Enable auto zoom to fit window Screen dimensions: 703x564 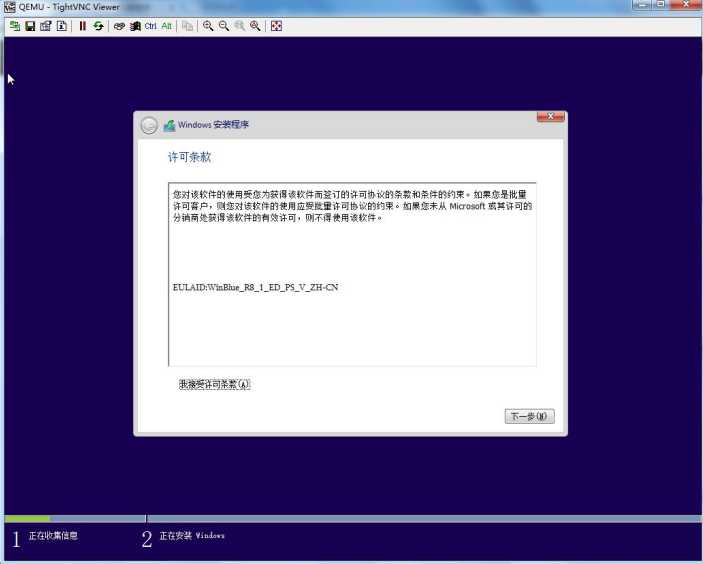tap(255, 26)
